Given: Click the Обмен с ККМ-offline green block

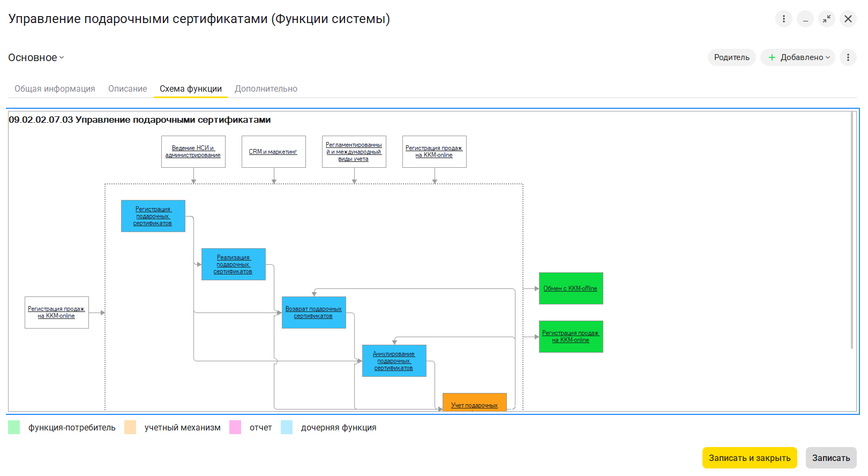Looking at the screenshot, I should click(x=571, y=288).
